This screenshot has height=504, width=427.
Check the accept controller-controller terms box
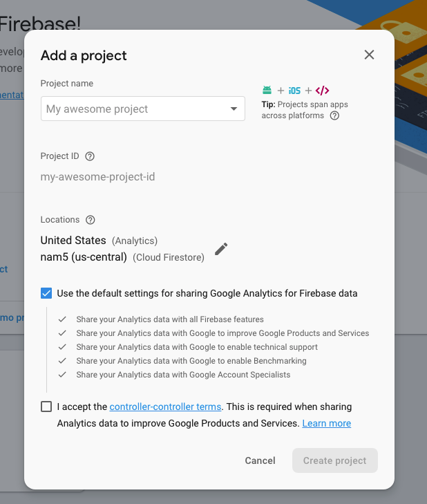point(46,407)
